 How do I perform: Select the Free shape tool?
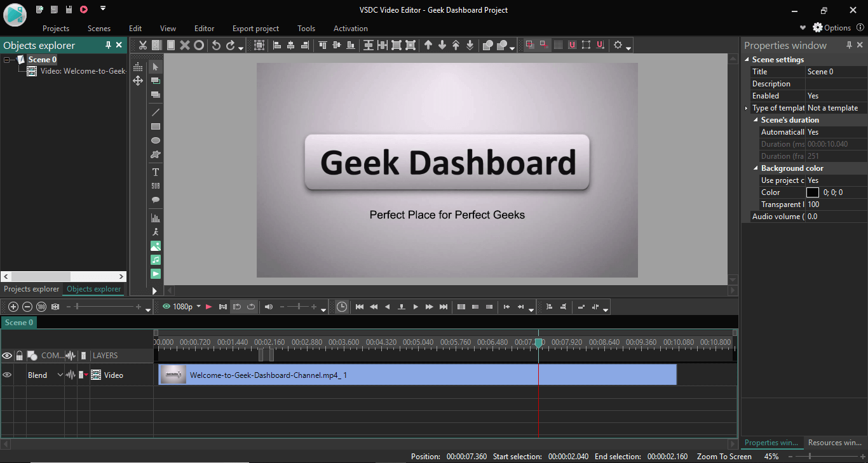pyautogui.click(x=155, y=154)
